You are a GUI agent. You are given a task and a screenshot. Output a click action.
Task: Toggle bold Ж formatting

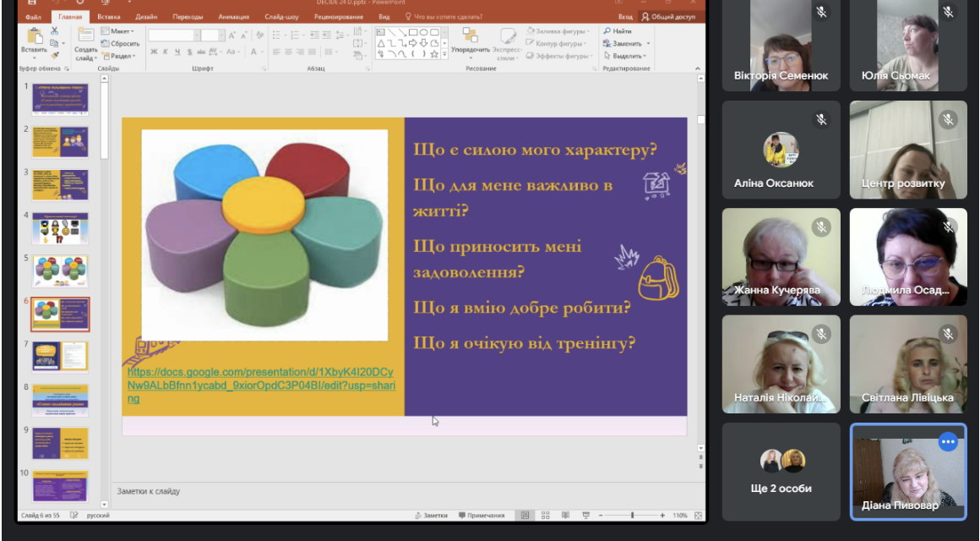coord(154,52)
